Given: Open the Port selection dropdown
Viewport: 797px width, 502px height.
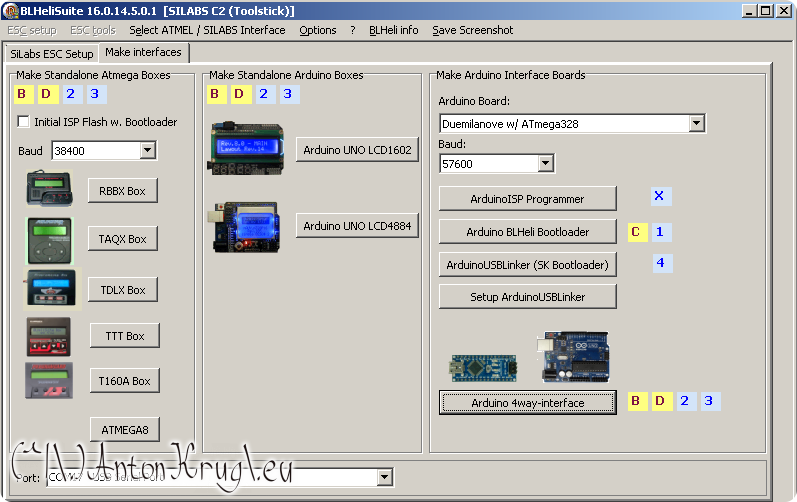Looking at the screenshot, I should (385, 477).
